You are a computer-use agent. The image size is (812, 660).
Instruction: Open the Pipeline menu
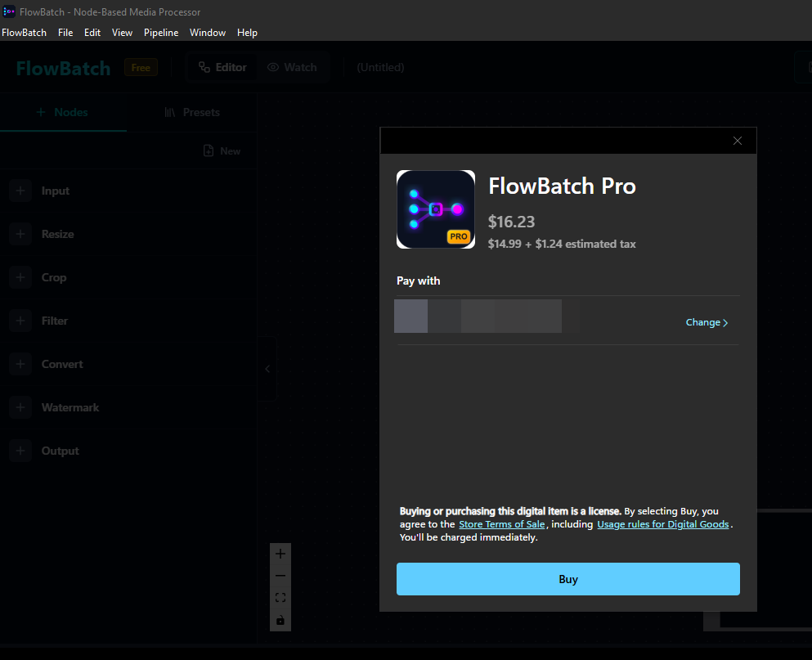[x=161, y=33]
